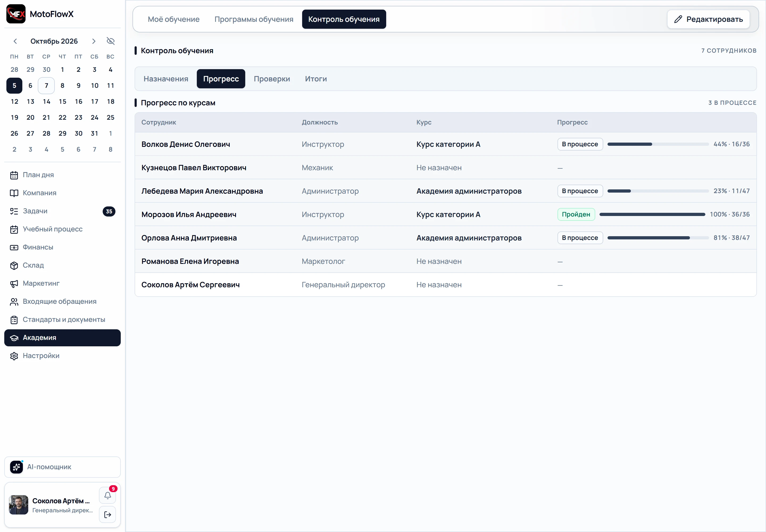Click the Сотрудник column header
The height and width of the screenshot is (532, 766).
coord(159,122)
